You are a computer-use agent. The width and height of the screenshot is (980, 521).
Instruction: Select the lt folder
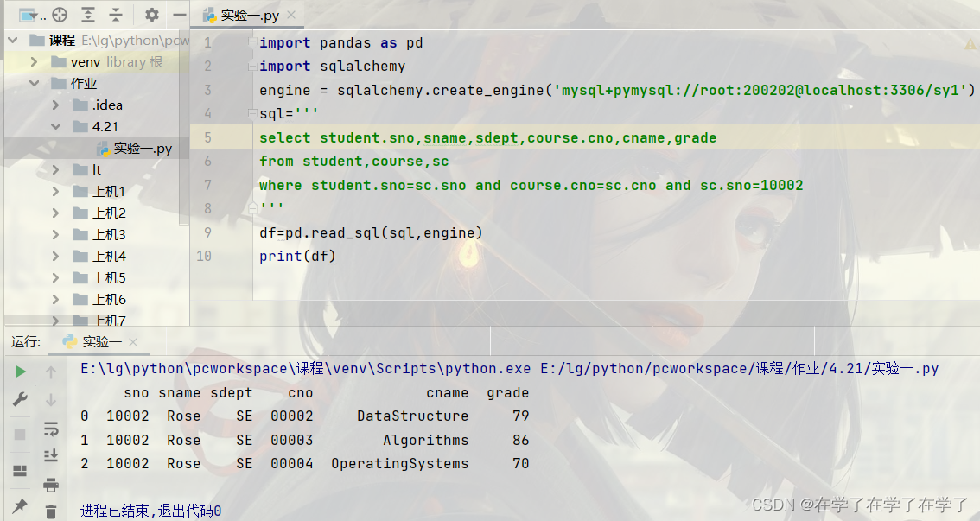(x=87, y=170)
